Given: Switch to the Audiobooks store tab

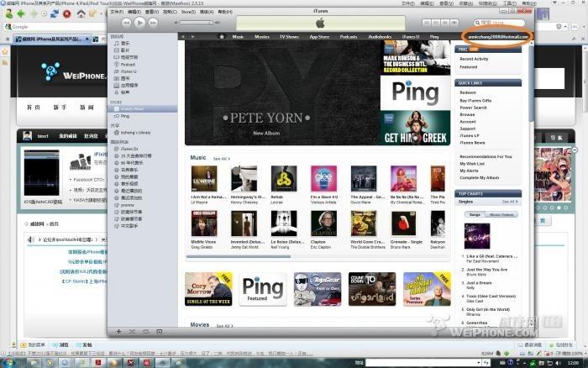Looking at the screenshot, I should click(x=380, y=37).
